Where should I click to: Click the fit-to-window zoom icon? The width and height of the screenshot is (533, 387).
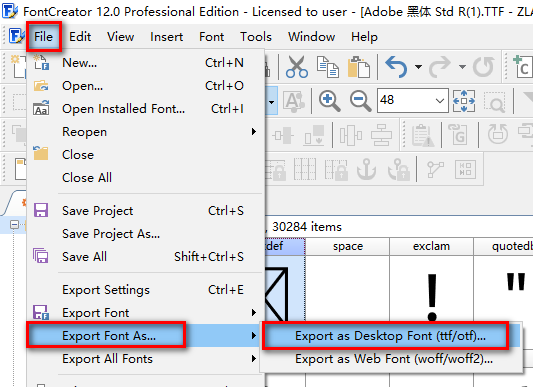click(x=464, y=101)
